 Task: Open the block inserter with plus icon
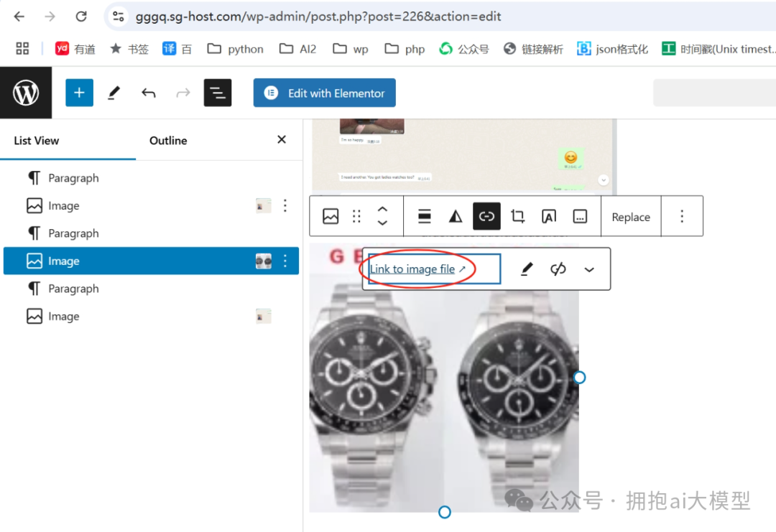coord(79,93)
